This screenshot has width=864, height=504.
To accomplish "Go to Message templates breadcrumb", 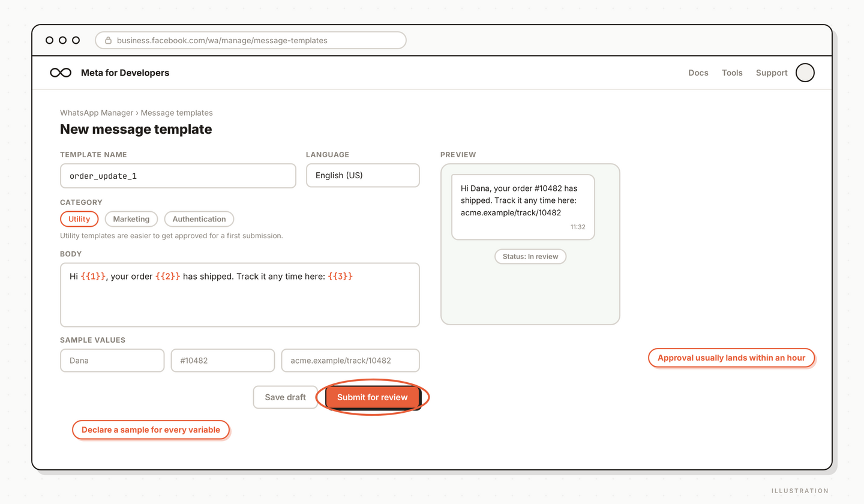I will [x=176, y=113].
